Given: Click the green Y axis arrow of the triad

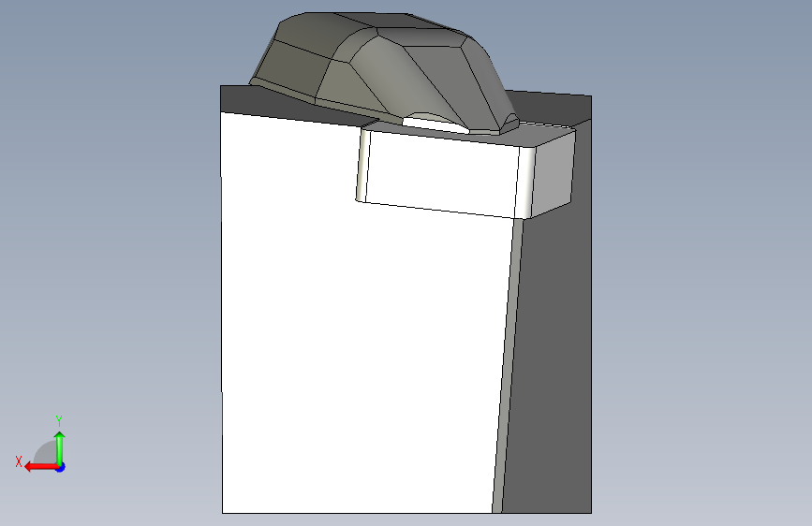Looking at the screenshot, I should (60, 448).
